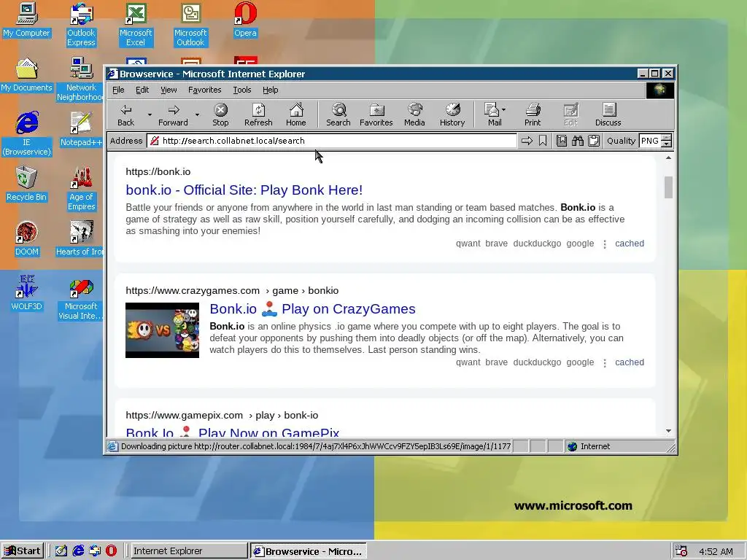The width and height of the screenshot is (747, 560).
Task: Click duckduckgo under the CrazyGames result
Action: (x=537, y=362)
